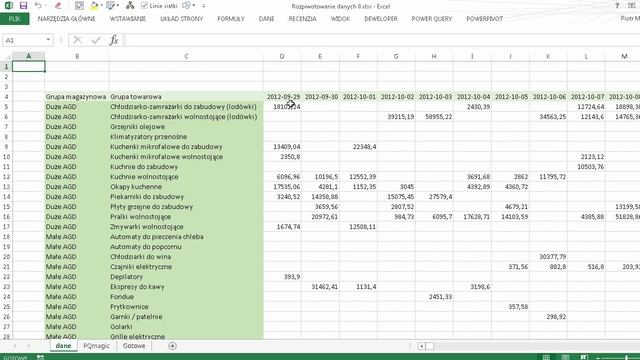Open the WIDOK ribbon tab
This screenshot has width=640, height=360.
pyautogui.click(x=340, y=19)
